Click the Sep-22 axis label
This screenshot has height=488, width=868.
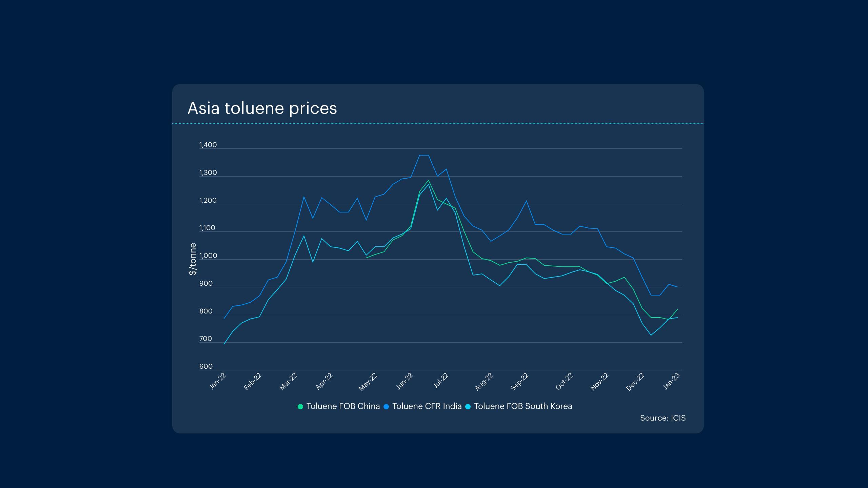click(x=519, y=382)
